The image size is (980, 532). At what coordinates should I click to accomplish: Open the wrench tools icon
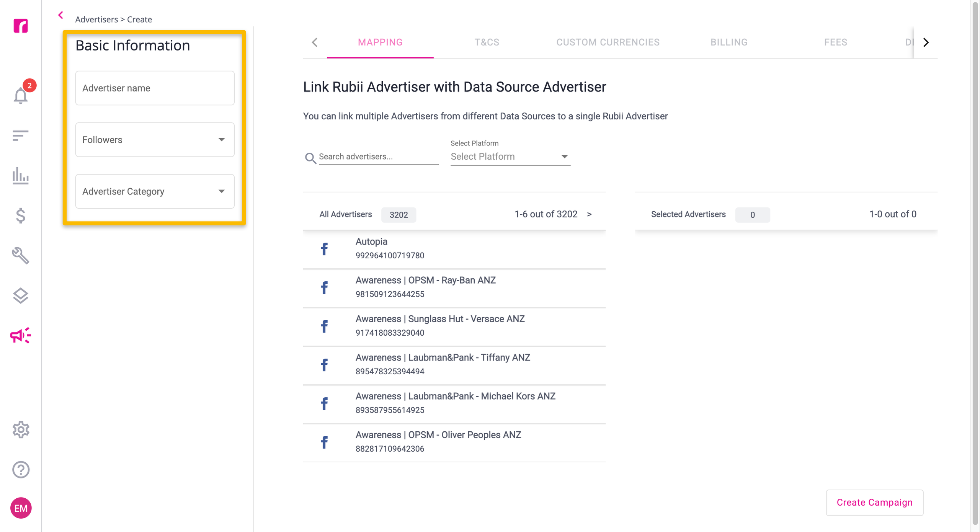(x=21, y=256)
